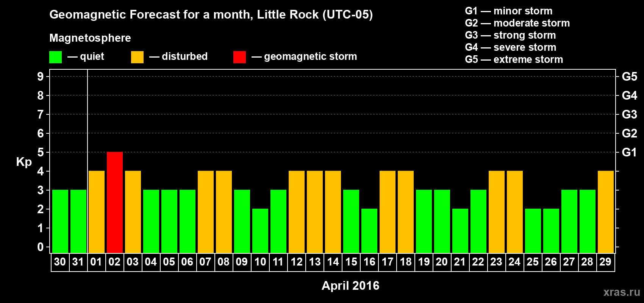
Task: Click the 'G2 — moderate storm' legend text
Action: click(x=517, y=23)
